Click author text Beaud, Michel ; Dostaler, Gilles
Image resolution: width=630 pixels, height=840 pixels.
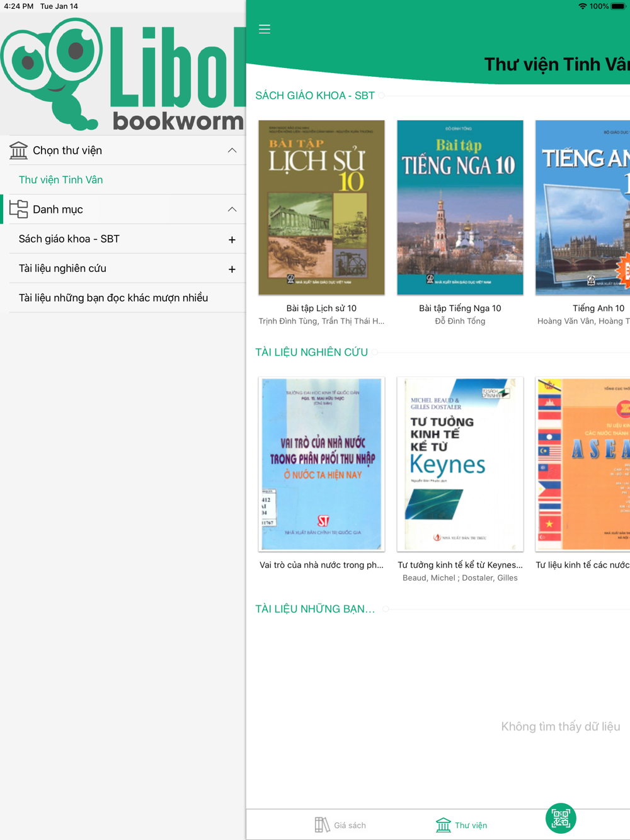point(460,578)
